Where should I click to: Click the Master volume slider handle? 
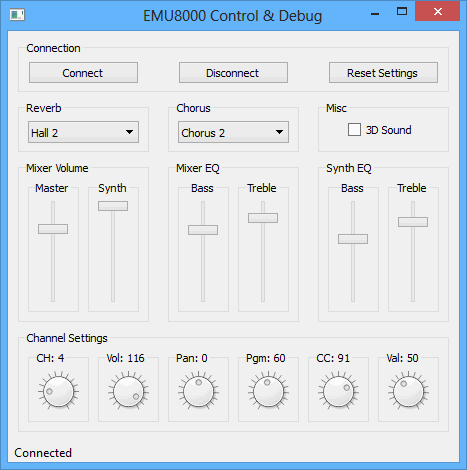[53, 229]
